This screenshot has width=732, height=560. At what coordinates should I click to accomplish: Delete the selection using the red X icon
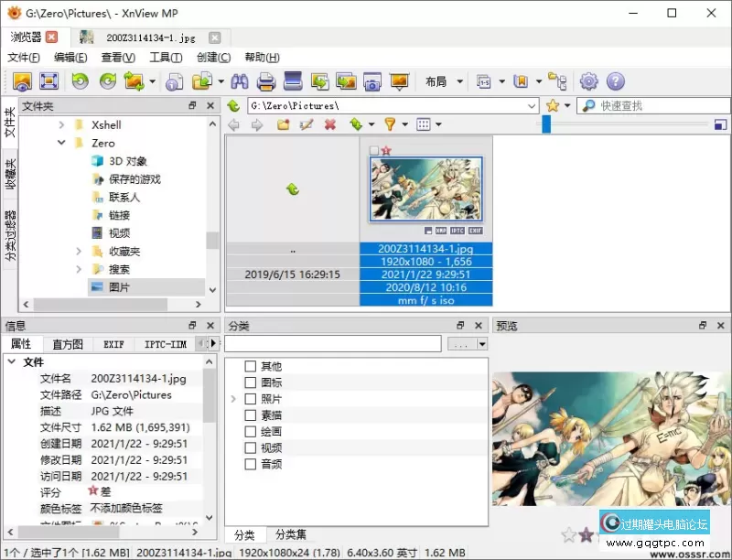328,124
